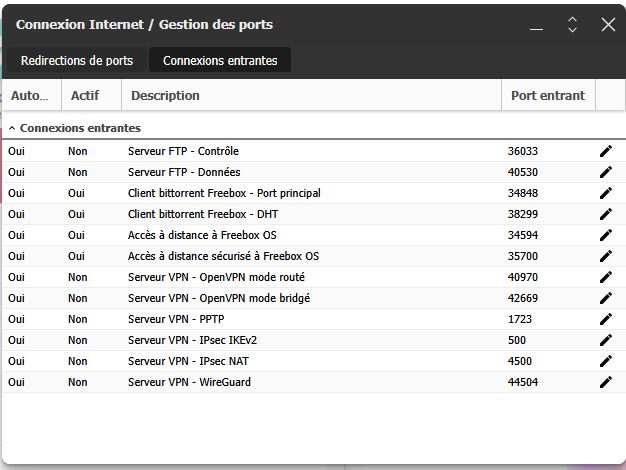
Task: Click pencil for Client bittorrent Freebox - DHT
Action: [605, 214]
